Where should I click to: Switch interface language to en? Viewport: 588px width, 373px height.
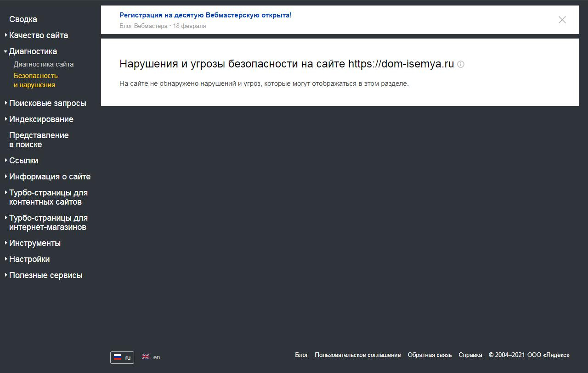151,357
